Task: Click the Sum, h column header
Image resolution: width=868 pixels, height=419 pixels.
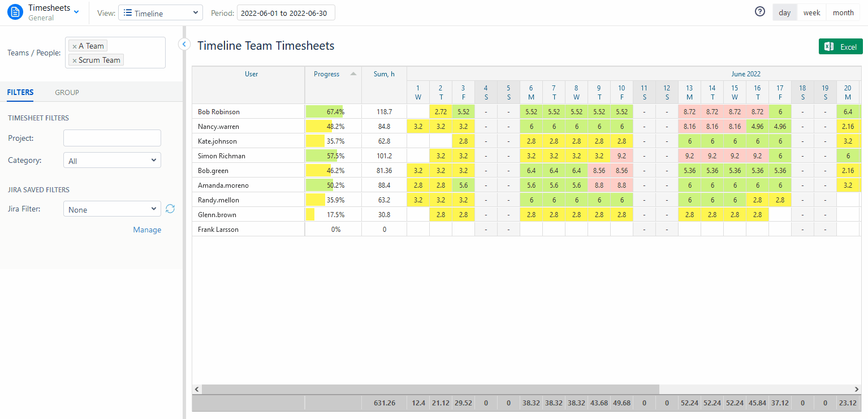Action: pyautogui.click(x=385, y=74)
